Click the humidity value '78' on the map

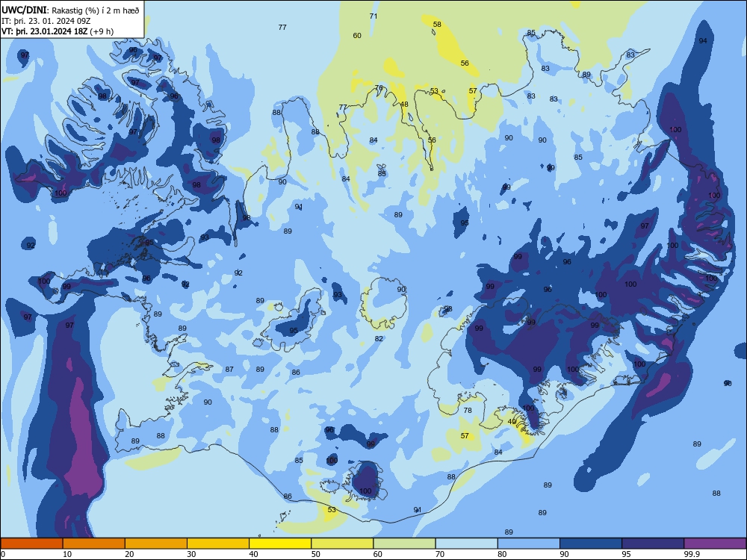(468, 410)
